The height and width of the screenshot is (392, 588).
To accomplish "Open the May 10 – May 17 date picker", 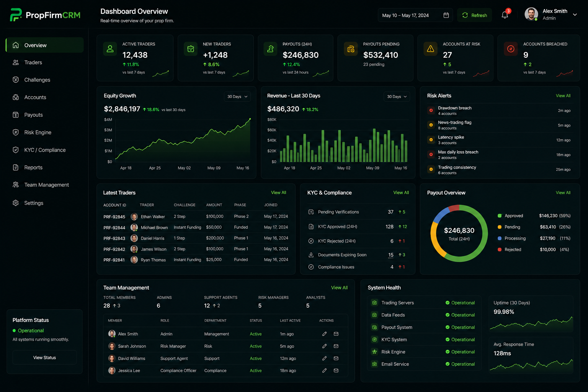I will 415,15.
